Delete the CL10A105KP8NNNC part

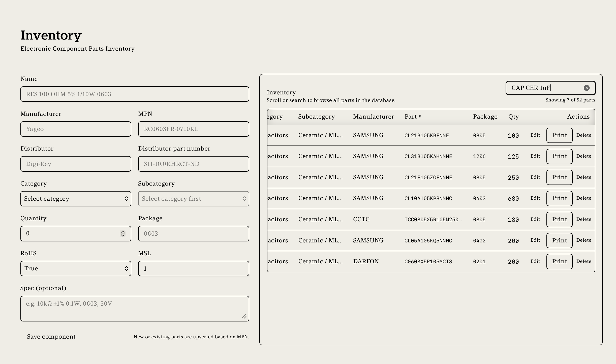pos(584,198)
